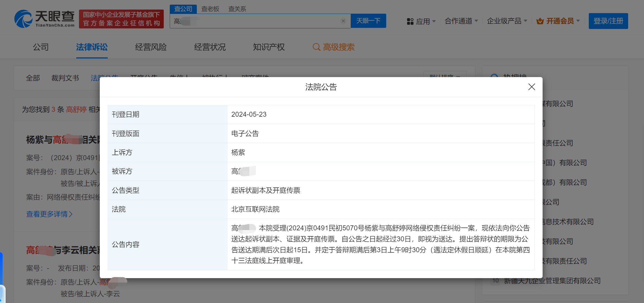Switch to the 公司 tab

pyautogui.click(x=41, y=47)
